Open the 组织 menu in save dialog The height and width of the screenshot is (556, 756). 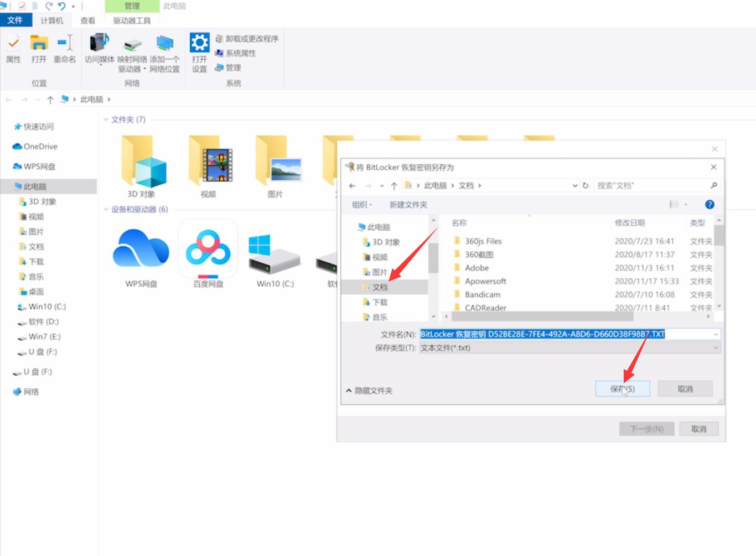point(362,205)
